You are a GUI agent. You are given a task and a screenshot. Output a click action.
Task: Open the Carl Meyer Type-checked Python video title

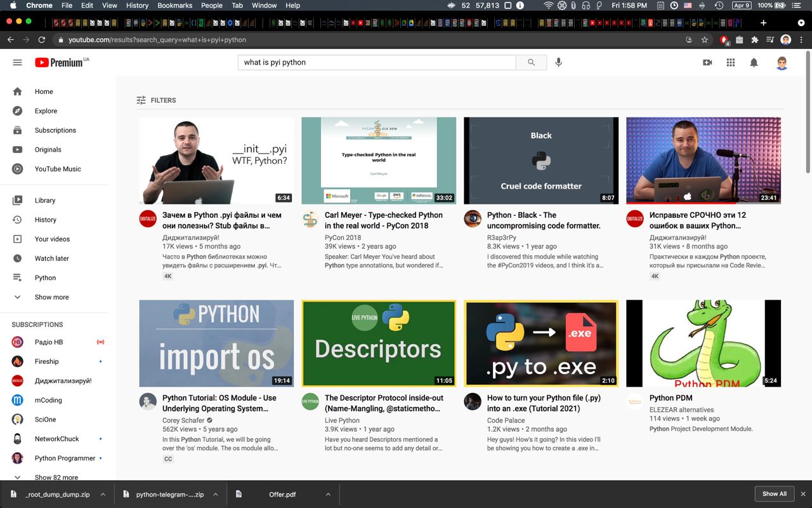384,220
